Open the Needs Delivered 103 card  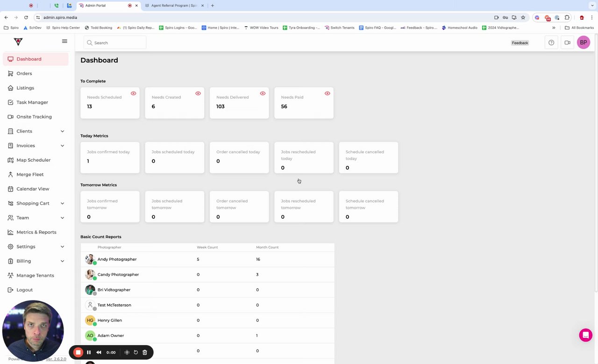coord(239,103)
